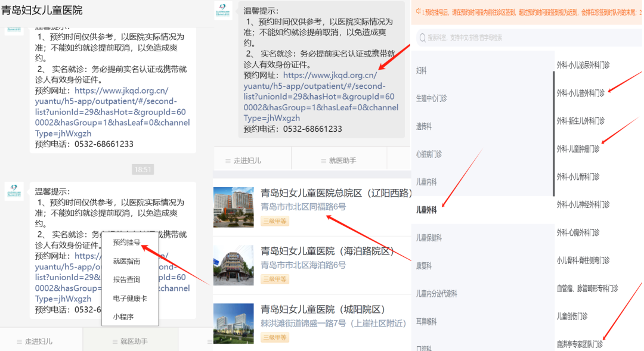Screen dimensions: 644x351
Task: Choose 外科-新生儿外科门诊
Action: [581, 121]
